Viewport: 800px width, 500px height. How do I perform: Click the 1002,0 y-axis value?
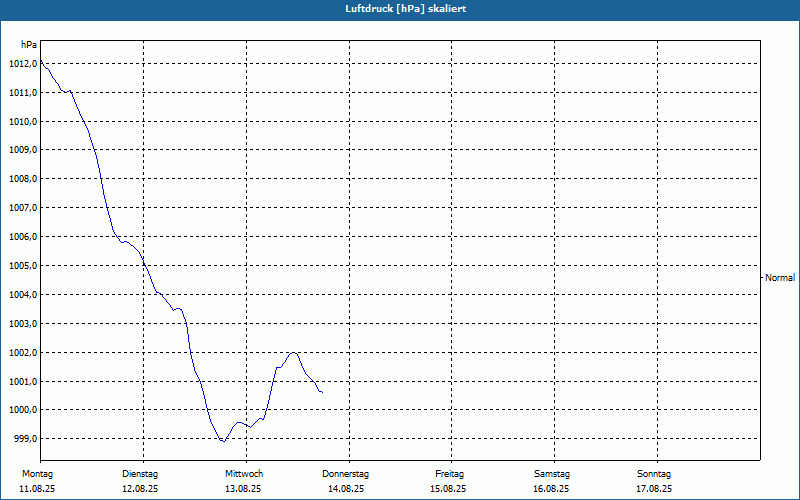[x=23, y=353]
